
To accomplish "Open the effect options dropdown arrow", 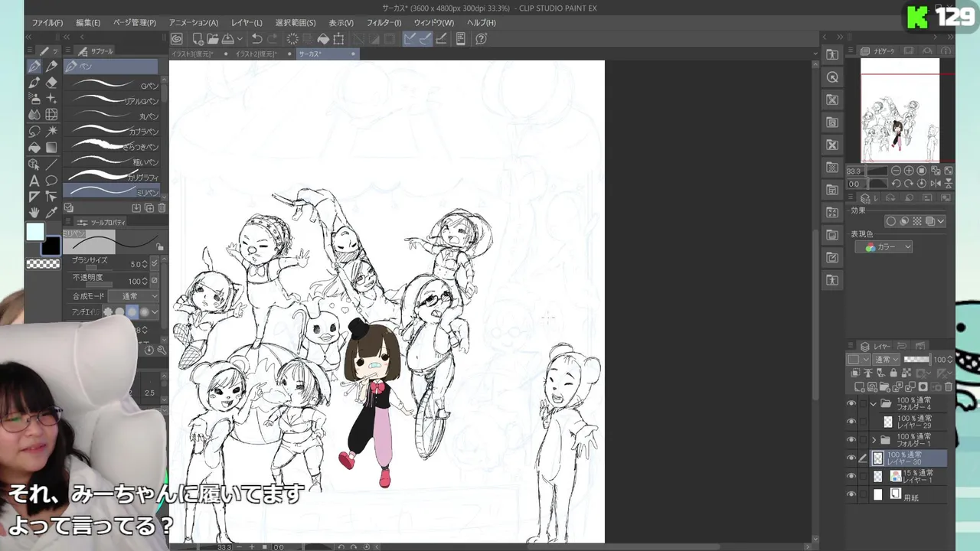I will [941, 221].
